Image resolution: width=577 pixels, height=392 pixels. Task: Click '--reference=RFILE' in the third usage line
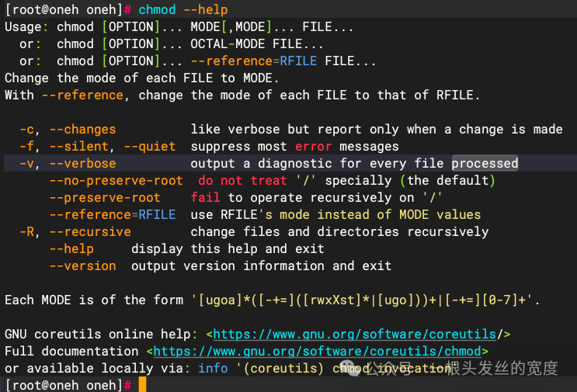[x=254, y=61]
